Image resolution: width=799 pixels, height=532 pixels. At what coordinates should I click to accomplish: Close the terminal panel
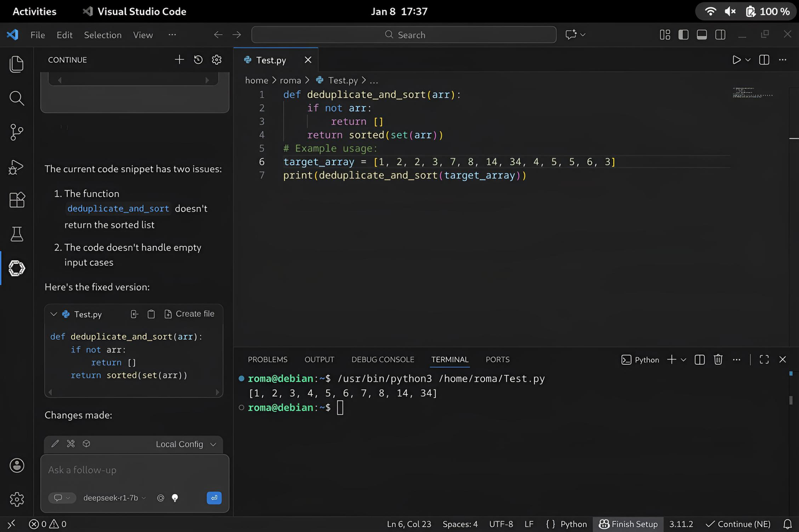[x=783, y=359]
